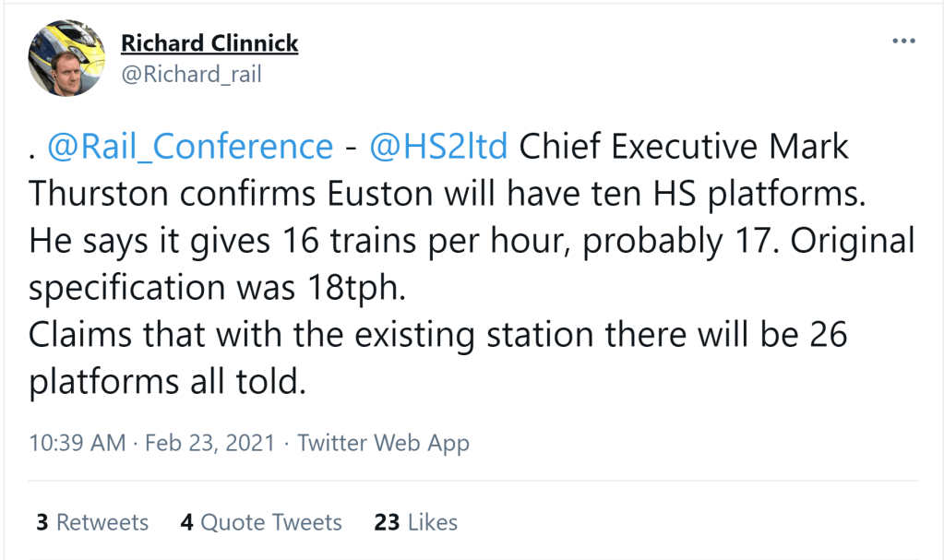View the 3 Retweets list
Viewport: 944px width, 560px height.
click(92, 522)
